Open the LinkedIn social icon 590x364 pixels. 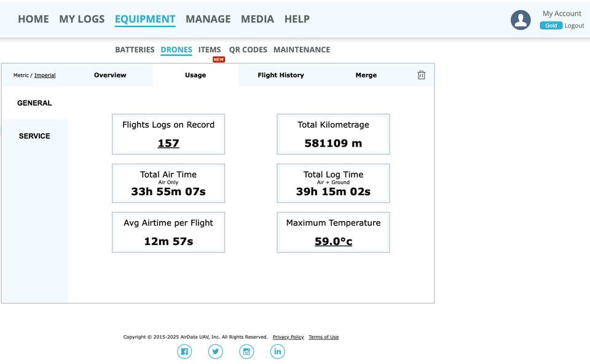(x=278, y=351)
